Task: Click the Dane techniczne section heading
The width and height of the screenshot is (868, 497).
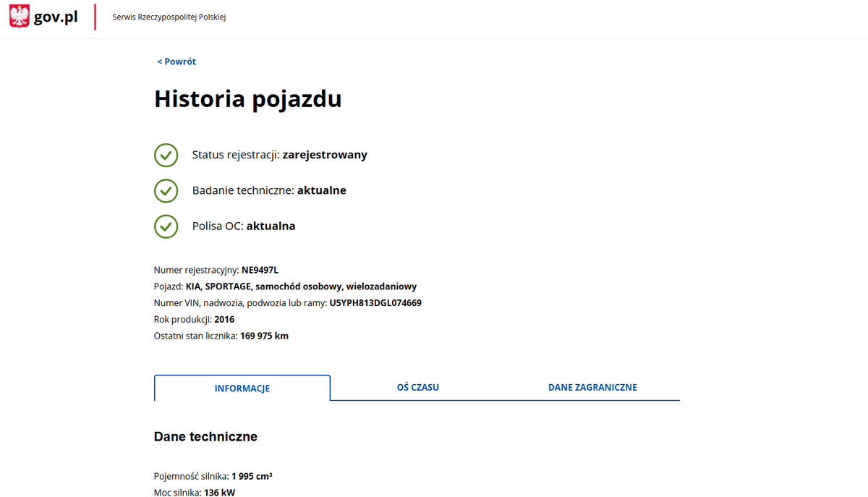Action: 205,436
